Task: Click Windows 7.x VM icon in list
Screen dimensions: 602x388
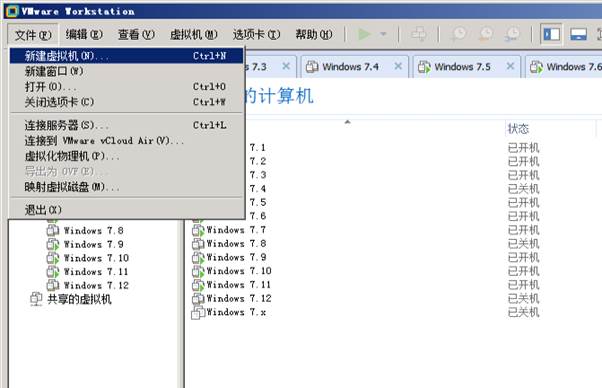Action: point(198,313)
